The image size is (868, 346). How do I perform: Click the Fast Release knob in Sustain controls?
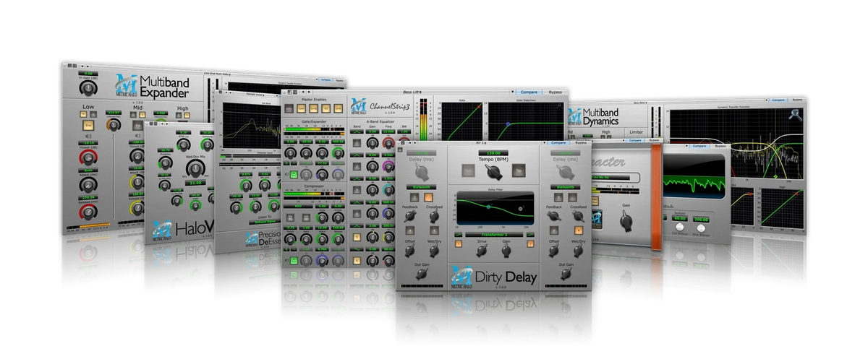click(x=679, y=228)
